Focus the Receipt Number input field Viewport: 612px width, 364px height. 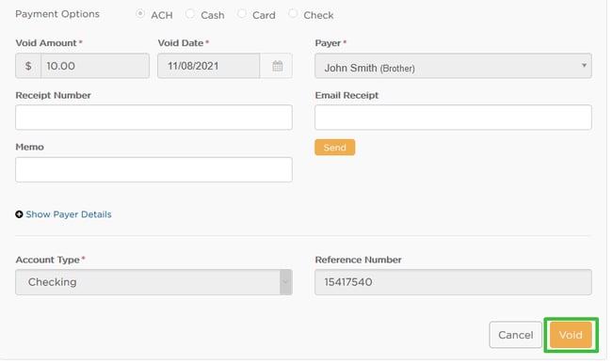coord(153,118)
